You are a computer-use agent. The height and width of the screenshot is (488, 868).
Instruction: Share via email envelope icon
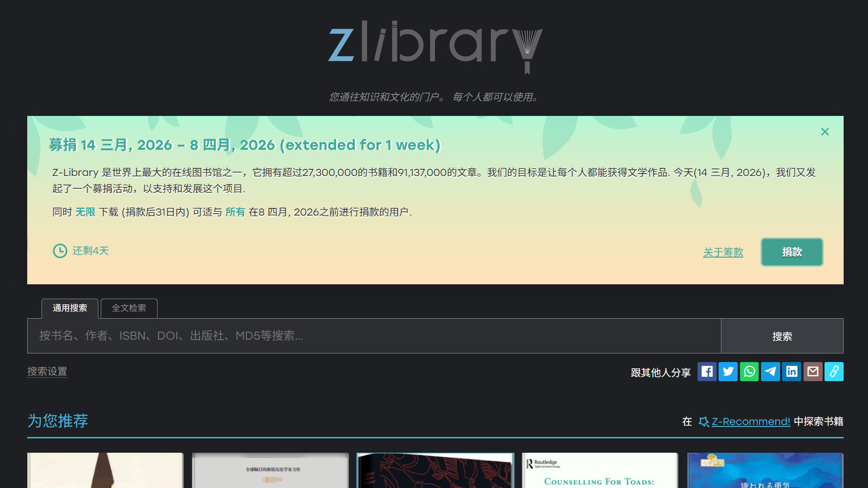tap(813, 372)
